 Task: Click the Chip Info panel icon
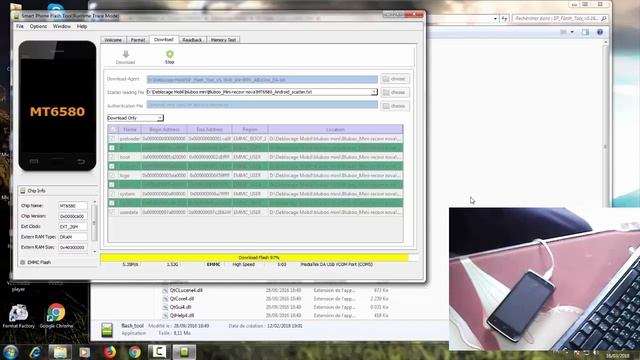(23, 191)
